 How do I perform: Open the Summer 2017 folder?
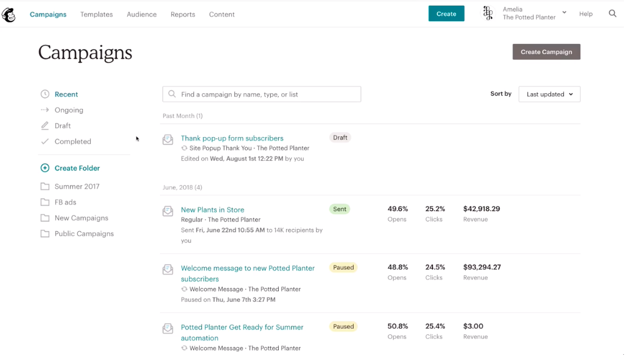point(77,186)
